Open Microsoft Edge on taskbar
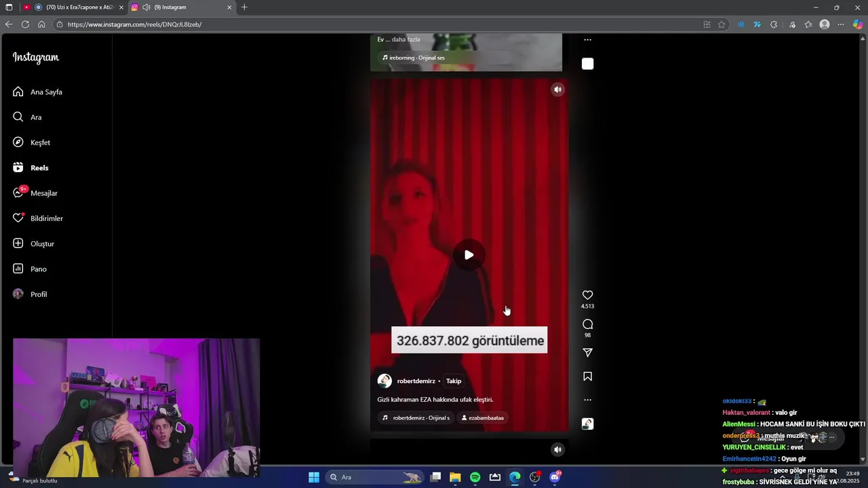 coord(515,477)
